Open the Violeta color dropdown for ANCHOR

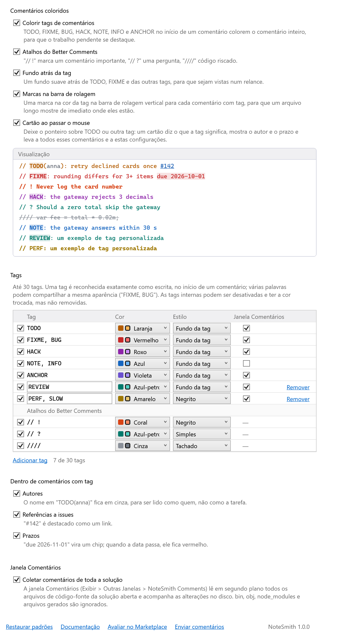142,375
